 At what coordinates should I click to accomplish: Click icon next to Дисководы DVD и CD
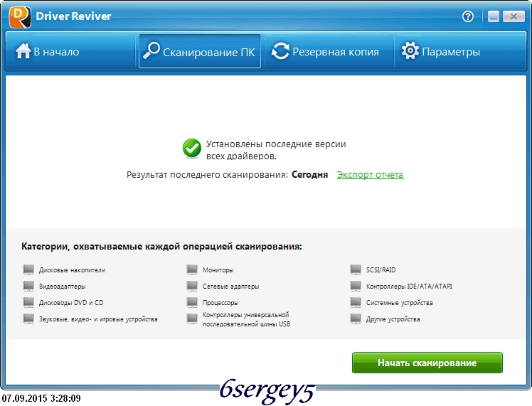pos(28,302)
